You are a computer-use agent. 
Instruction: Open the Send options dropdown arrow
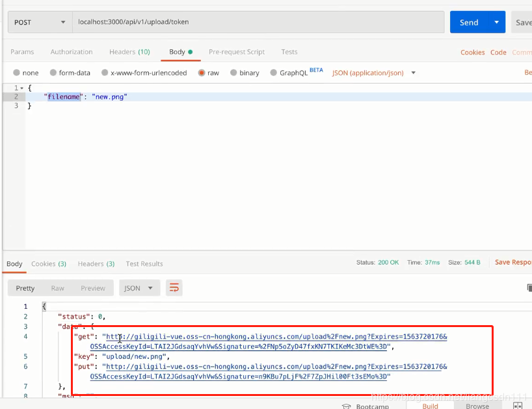[x=496, y=22]
